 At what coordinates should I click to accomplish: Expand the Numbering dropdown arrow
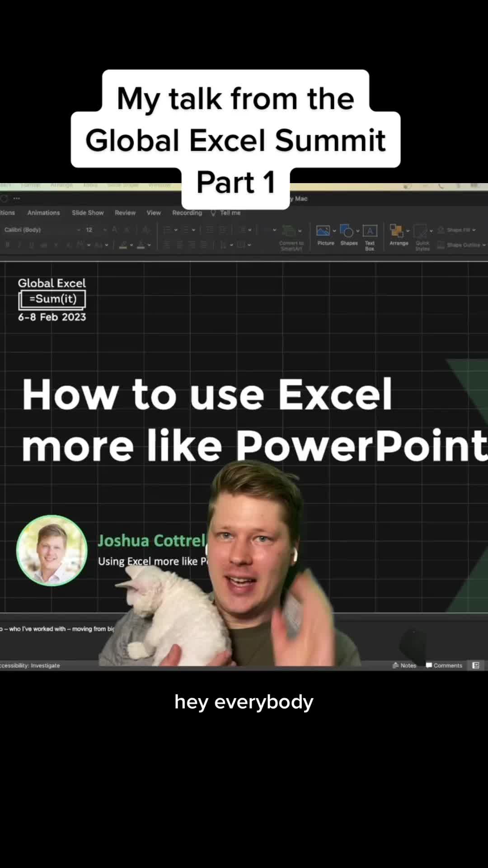[193, 230]
